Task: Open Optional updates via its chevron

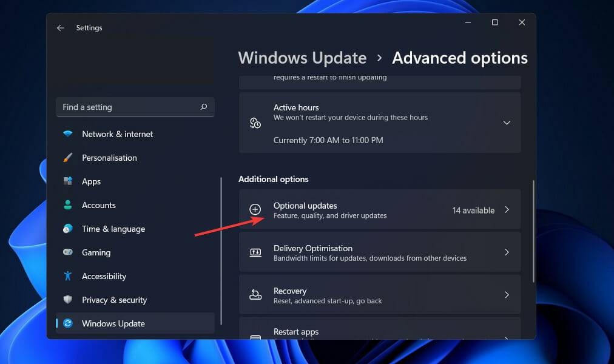Action: [507, 209]
